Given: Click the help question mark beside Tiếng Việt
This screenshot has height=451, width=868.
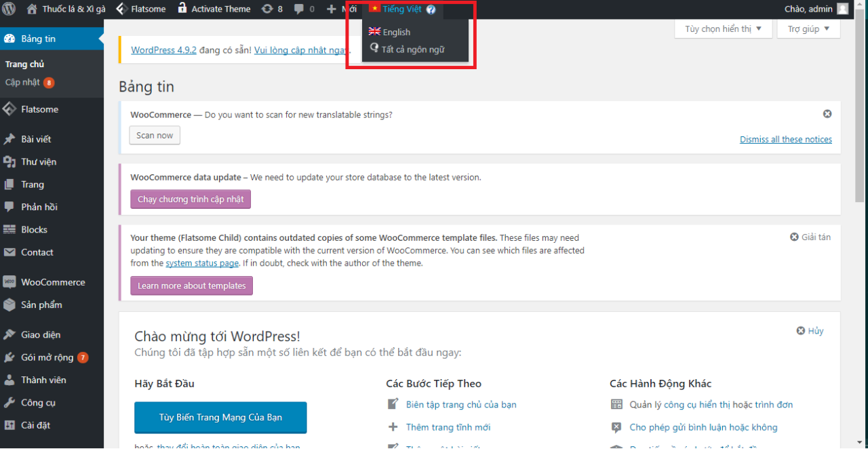Looking at the screenshot, I should point(431,9).
